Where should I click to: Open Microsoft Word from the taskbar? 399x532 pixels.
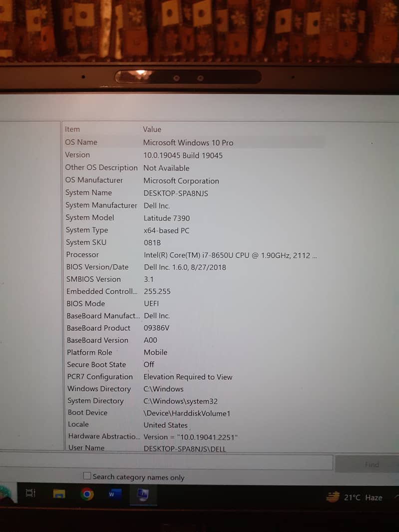[113, 494]
